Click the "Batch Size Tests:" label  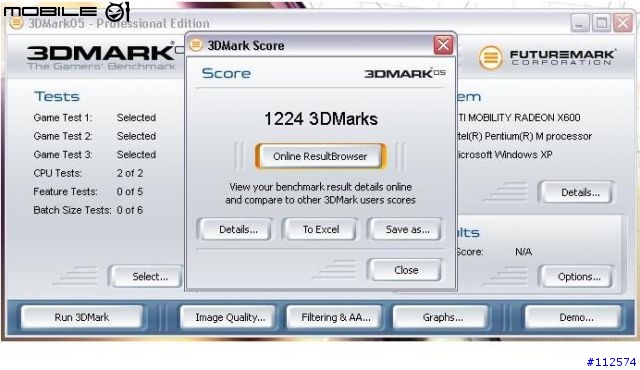pyautogui.click(x=72, y=210)
